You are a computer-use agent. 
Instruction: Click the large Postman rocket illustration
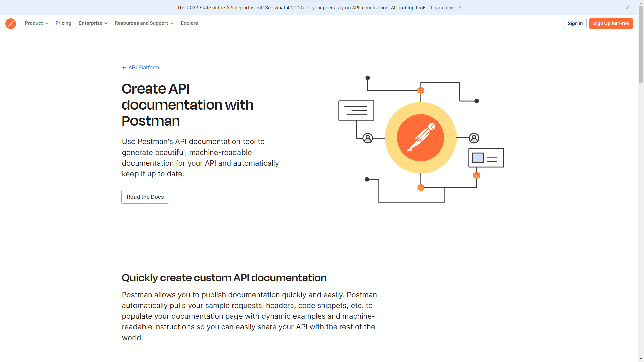[x=421, y=138]
